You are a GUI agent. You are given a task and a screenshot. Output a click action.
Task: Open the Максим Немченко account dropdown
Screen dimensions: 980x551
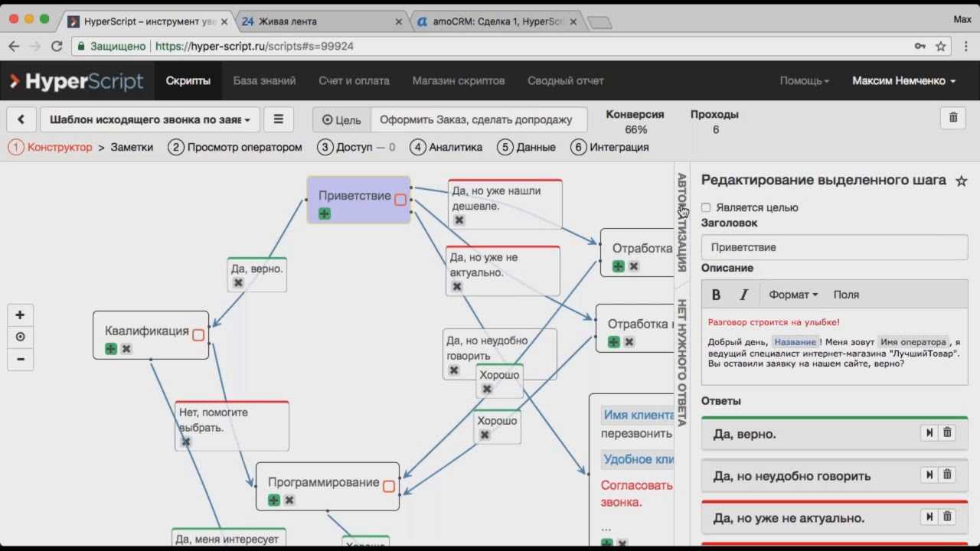[x=903, y=80]
